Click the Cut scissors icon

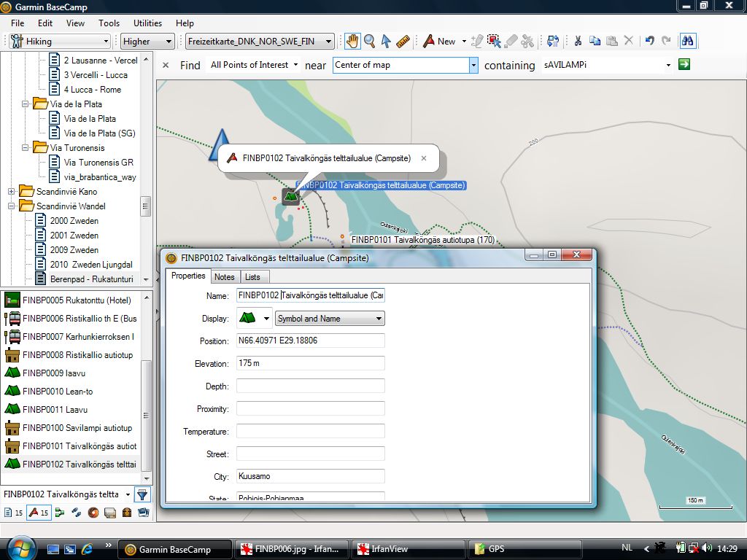click(577, 42)
